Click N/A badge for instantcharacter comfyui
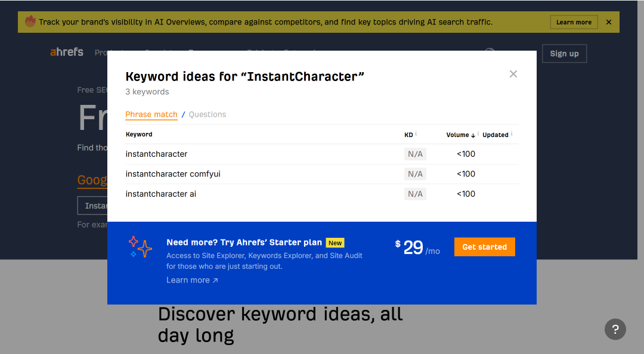This screenshot has height=354, width=644. point(415,174)
